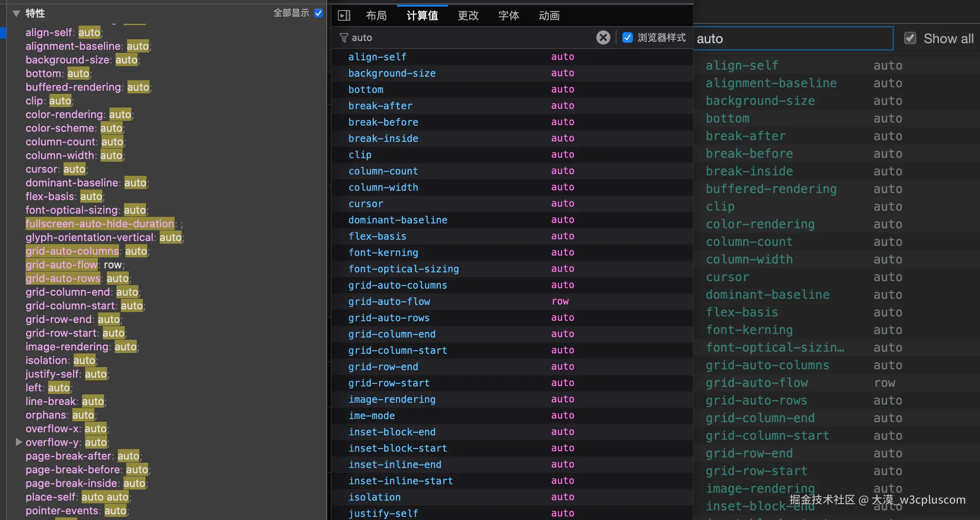Switch to the 布局 tab
The image size is (980, 520).
[376, 16]
